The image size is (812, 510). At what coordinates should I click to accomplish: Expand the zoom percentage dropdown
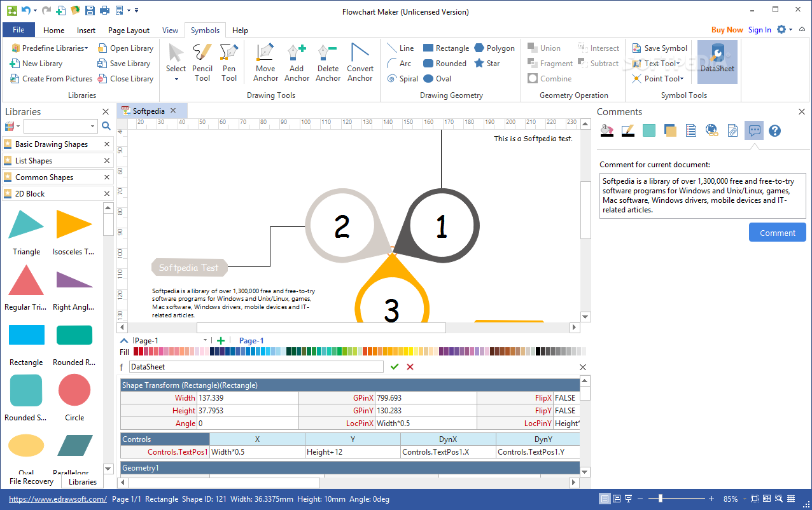click(x=746, y=499)
